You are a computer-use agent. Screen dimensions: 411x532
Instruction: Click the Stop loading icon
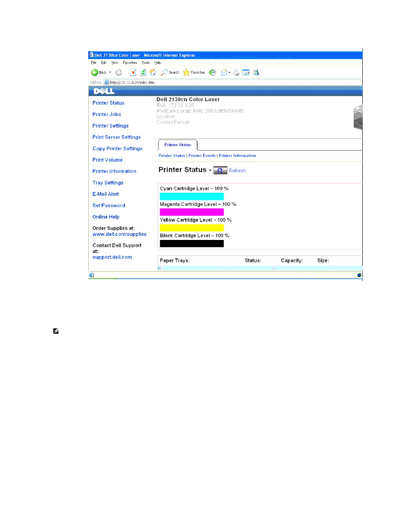[x=134, y=72]
